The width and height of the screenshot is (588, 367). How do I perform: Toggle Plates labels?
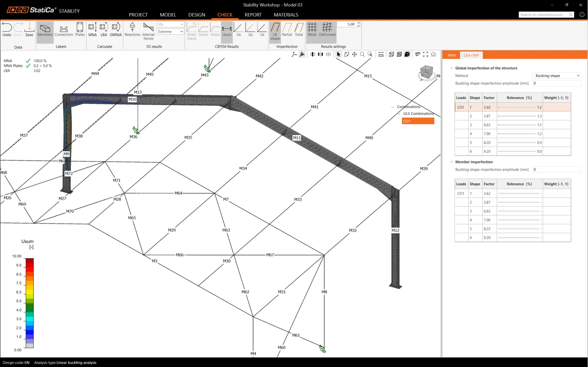click(x=80, y=29)
